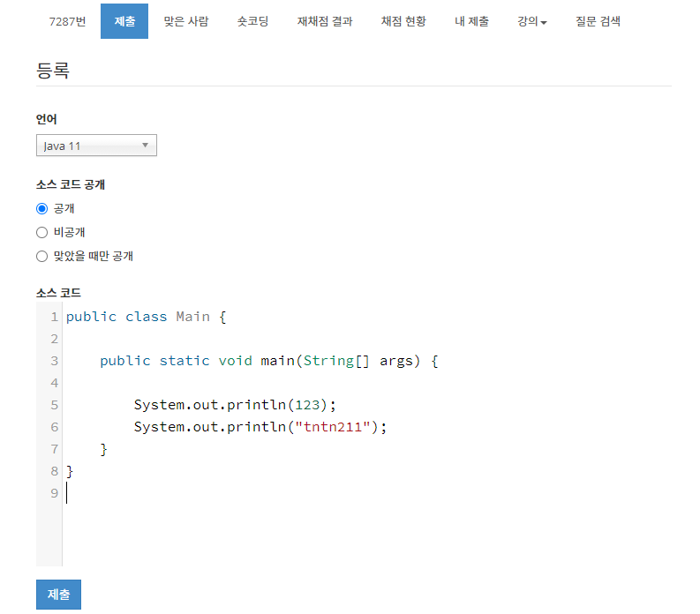
Task: Click the blue 제출 submit button below the editor
Action: [x=58, y=595]
